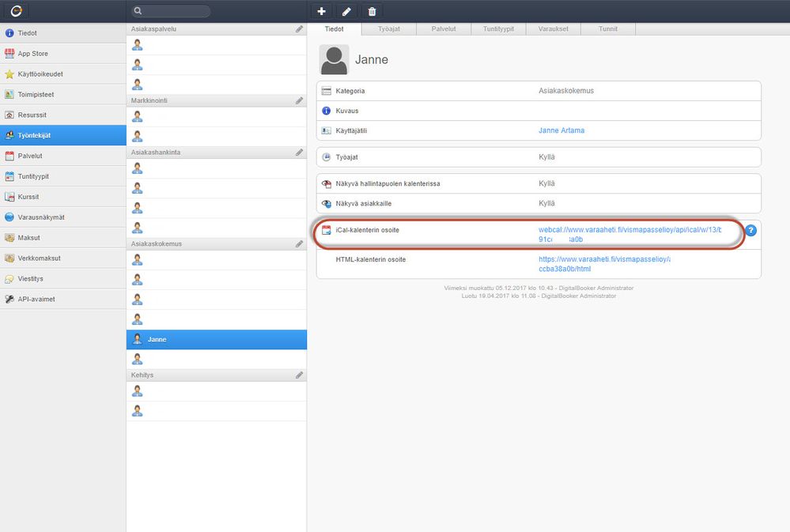The image size is (790, 532).
Task: Open the Janne Artama user account link
Action: pyautogui.click(x=561, y=130)
